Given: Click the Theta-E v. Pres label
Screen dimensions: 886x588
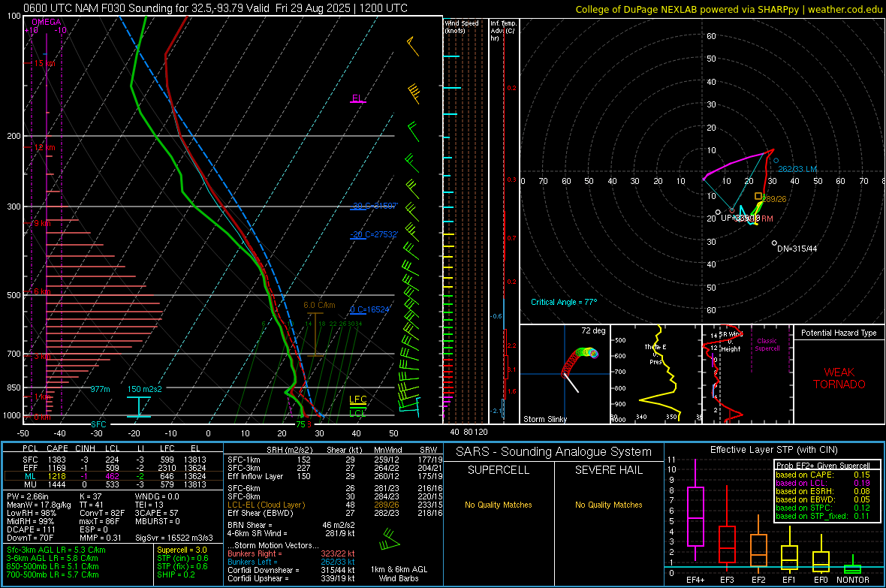Looking at the screenshot, I should click(x=655, y=354).
